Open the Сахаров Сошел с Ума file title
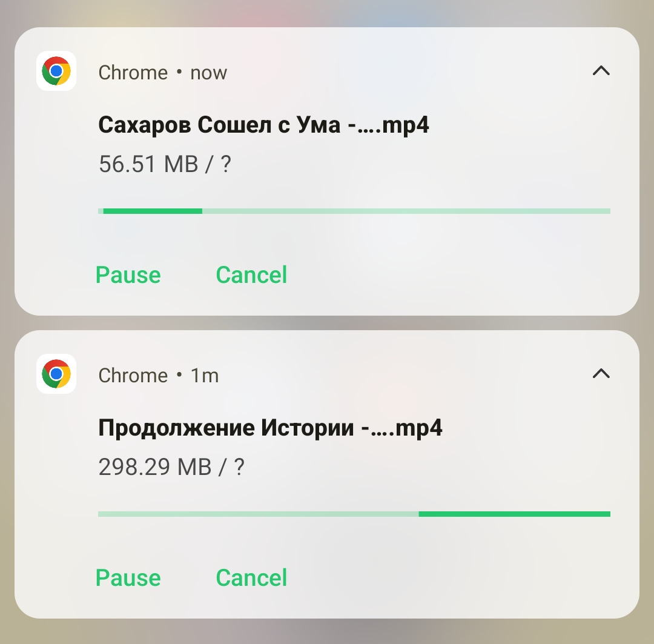This screenshot has height=644, width=654. (x=263, y=125)
